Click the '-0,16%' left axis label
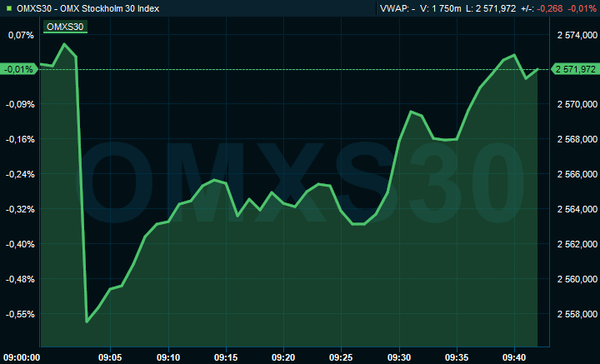The height and width of the screenshot is (364, 600). tap(19, 139)
